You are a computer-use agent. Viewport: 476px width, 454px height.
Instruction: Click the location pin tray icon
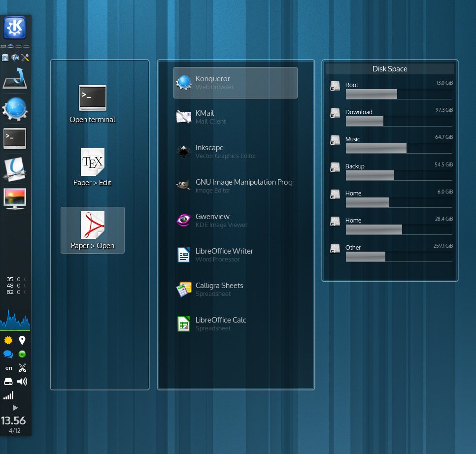(x=22, y=340)
